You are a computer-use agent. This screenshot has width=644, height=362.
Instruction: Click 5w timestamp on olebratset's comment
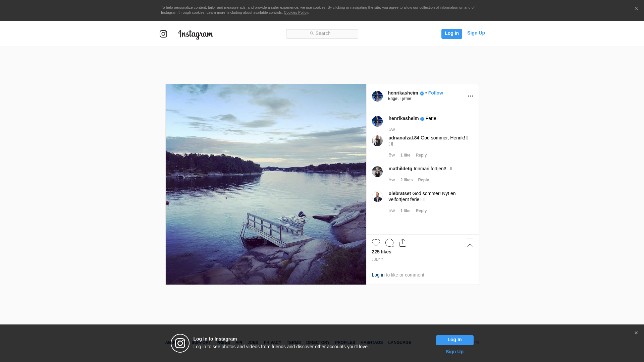(392, 210)
